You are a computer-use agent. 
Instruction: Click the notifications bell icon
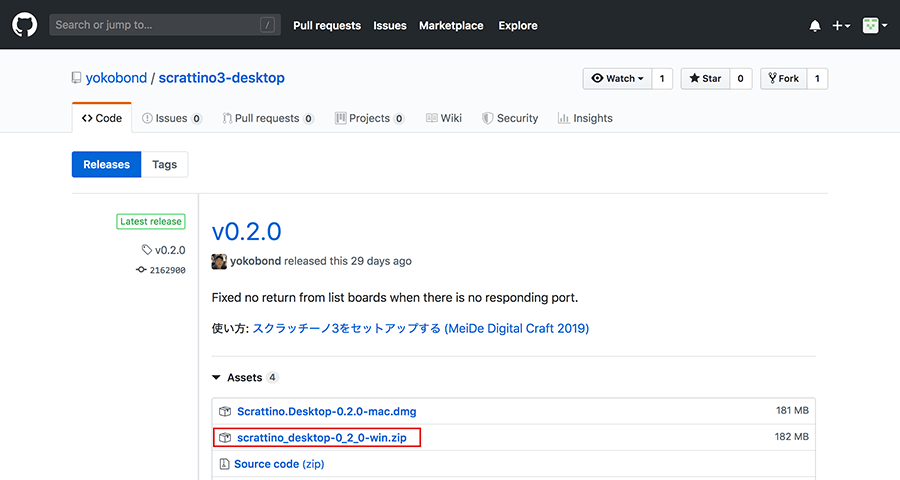click(x=814, y=26)
